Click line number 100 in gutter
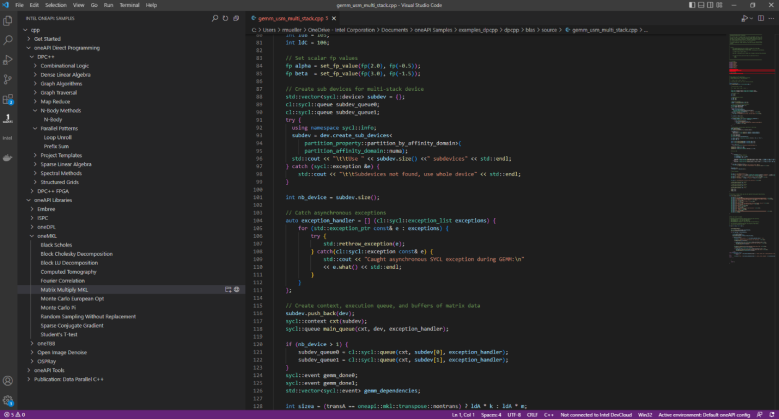Screen dimensions: 779x419 tap(258, 189)
